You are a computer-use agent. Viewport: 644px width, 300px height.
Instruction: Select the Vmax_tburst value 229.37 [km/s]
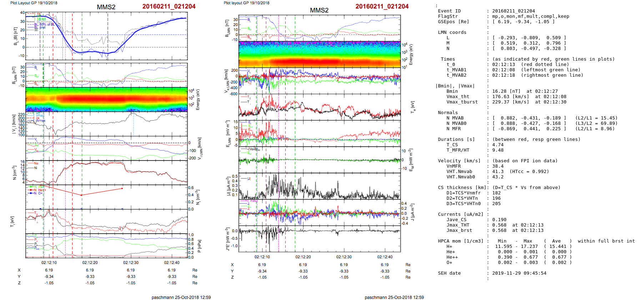click(511, 102)
